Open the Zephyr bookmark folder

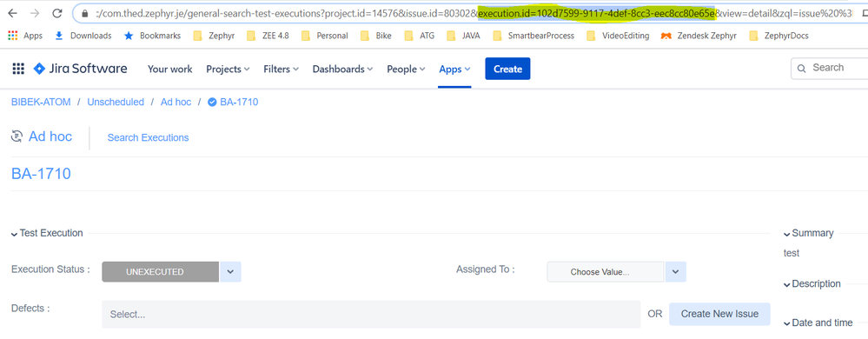215,36
